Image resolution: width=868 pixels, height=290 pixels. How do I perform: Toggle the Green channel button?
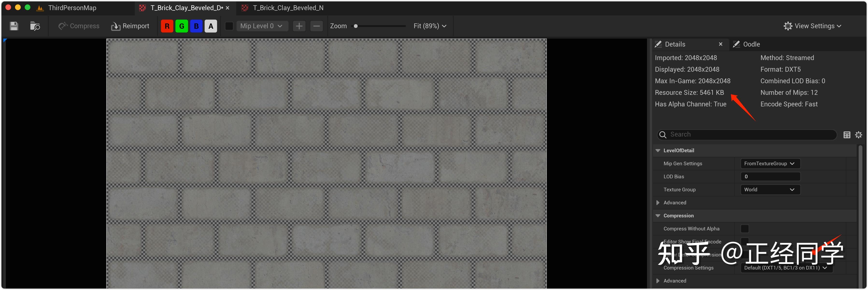point(181,26)
